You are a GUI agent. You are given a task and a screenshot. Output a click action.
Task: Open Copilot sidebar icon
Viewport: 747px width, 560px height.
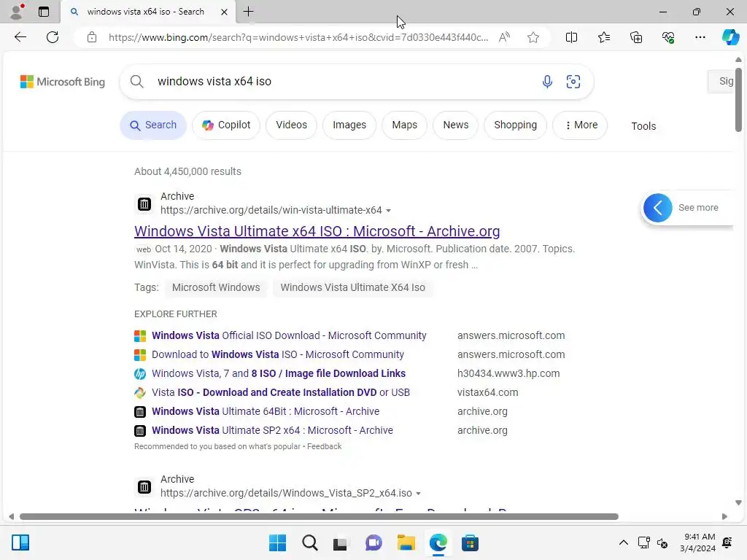pos(730,37)
